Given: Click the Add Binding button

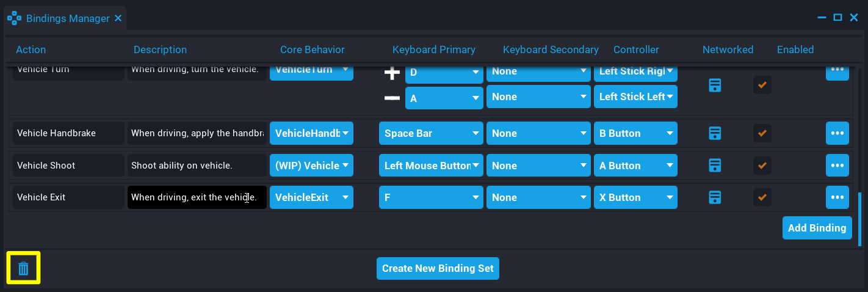Looking at the screenshot, I should (817, 228).
